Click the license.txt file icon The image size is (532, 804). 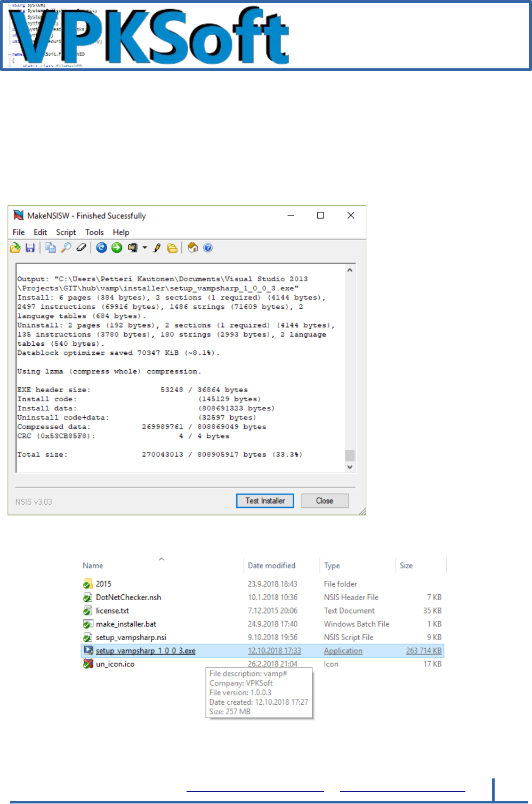pos(88,611)
